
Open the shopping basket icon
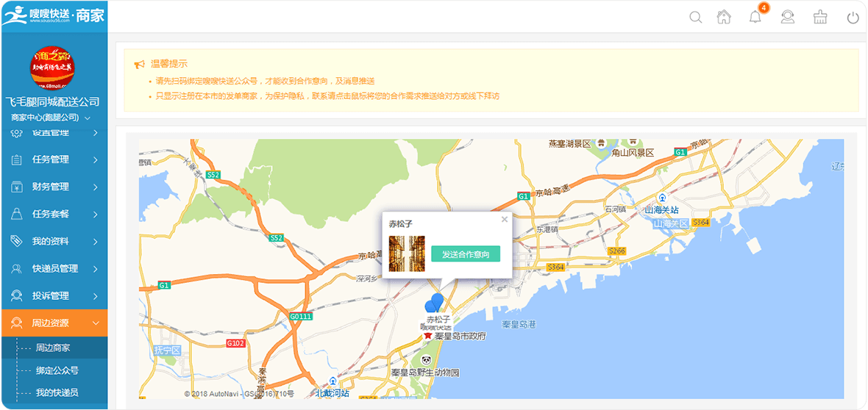point(820,18)
